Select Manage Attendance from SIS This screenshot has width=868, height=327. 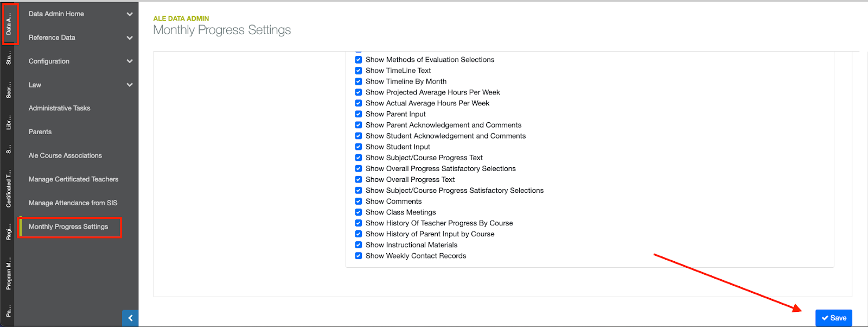(73, 203)
